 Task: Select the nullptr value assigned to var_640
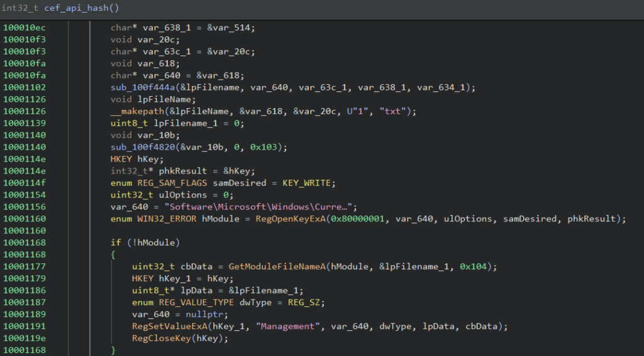204,314
